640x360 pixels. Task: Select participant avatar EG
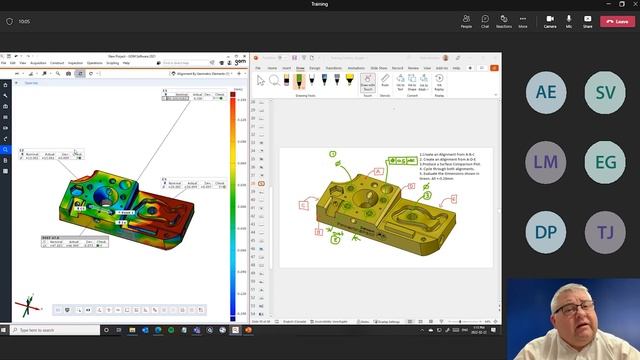tap(605, 162)
